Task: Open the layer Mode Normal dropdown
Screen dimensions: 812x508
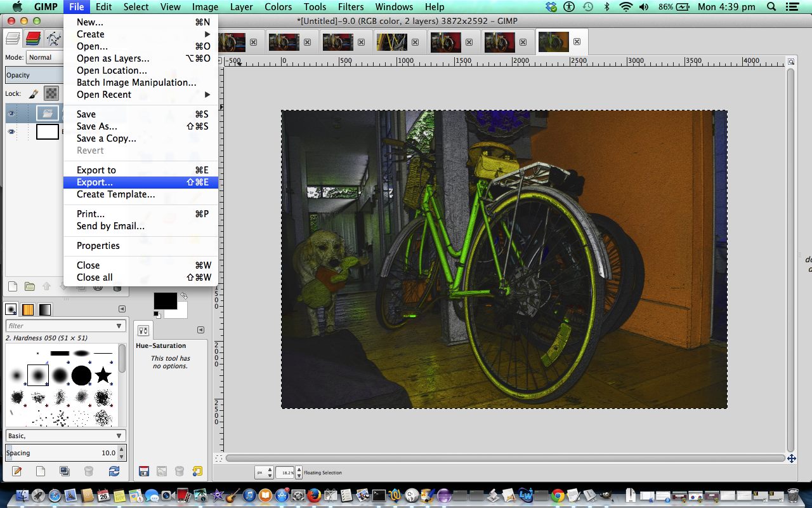Action: click(44, 57)
